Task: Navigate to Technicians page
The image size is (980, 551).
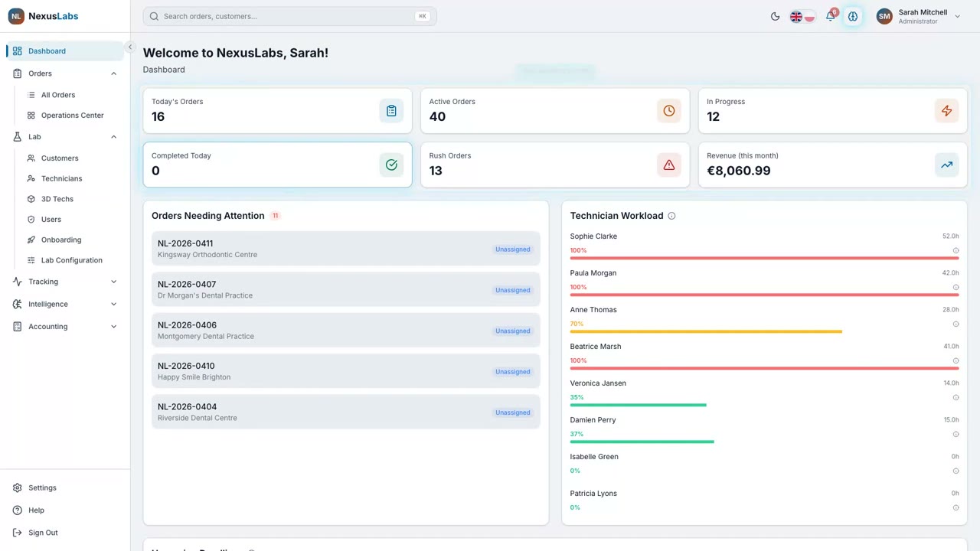Action: click(61, 179)
